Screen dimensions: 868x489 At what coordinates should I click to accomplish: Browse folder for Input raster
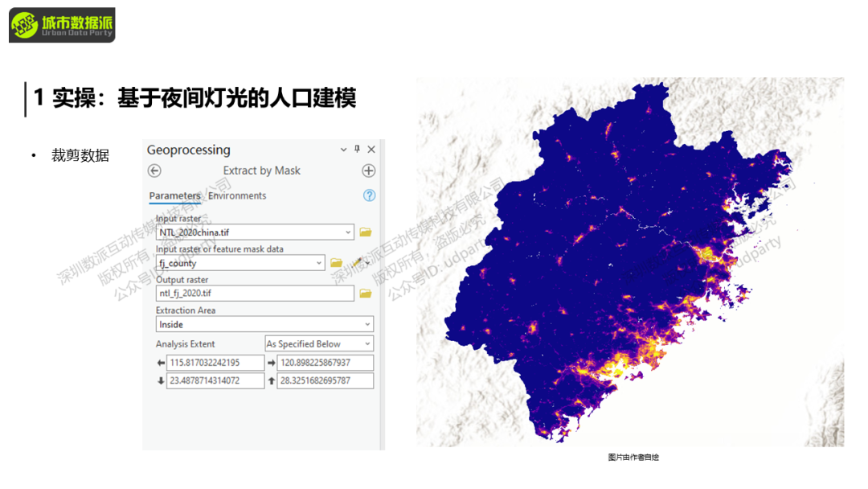(x=366, y=232)
